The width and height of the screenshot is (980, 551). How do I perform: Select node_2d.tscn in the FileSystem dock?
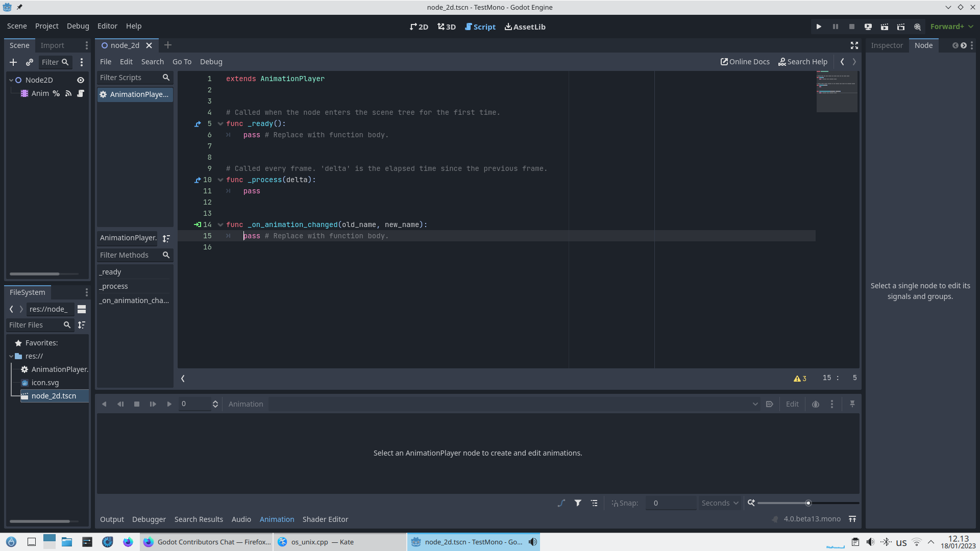[x=54, y=395]
